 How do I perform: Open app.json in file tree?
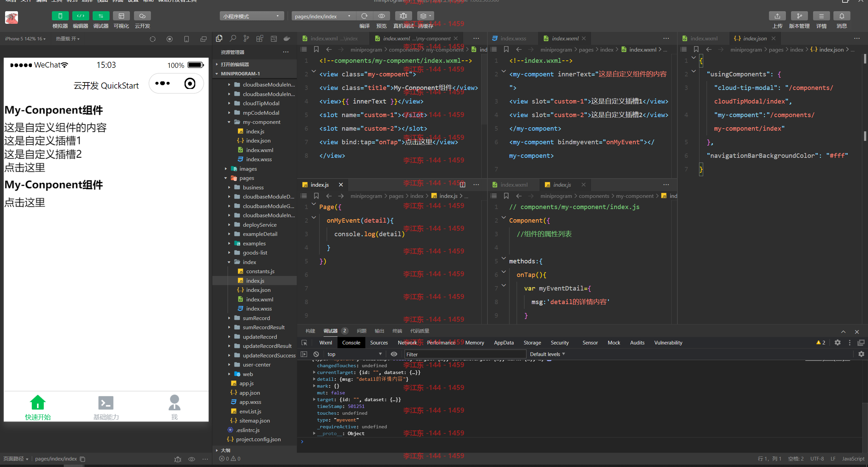(255, 393)
